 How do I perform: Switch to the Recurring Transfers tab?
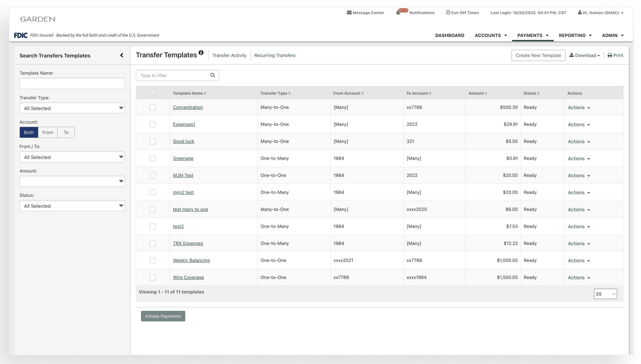pyautogui.click(x=275, y=55)
